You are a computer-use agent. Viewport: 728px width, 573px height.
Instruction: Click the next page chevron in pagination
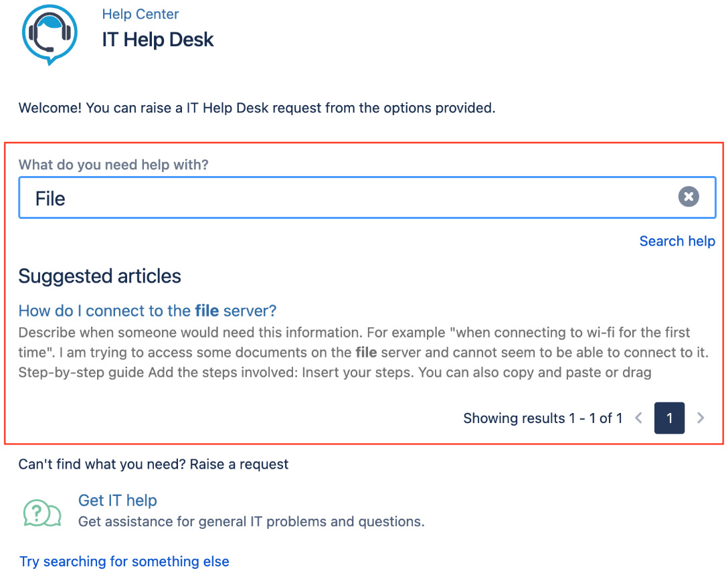point(701,418)
